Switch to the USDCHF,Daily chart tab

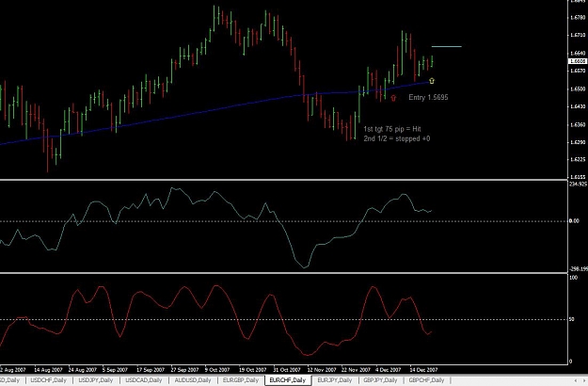48,380
